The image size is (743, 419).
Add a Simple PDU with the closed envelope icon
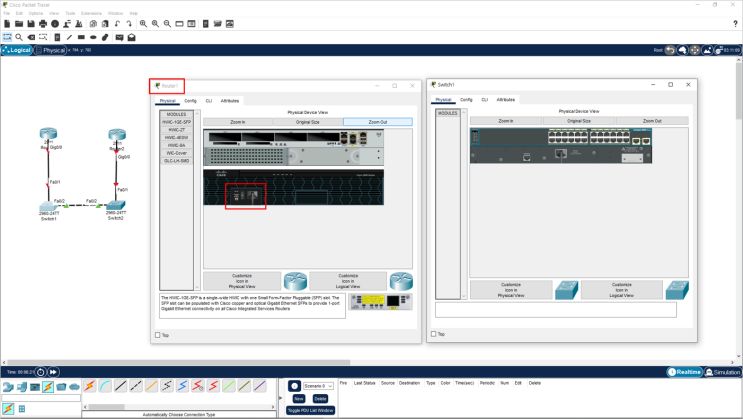click(x=119, y=37)
